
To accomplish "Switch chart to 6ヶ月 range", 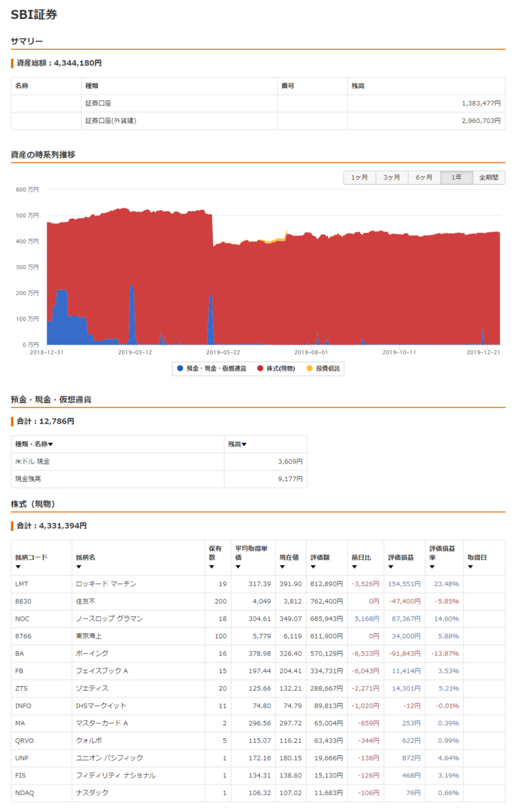I will tap(424, 177).
